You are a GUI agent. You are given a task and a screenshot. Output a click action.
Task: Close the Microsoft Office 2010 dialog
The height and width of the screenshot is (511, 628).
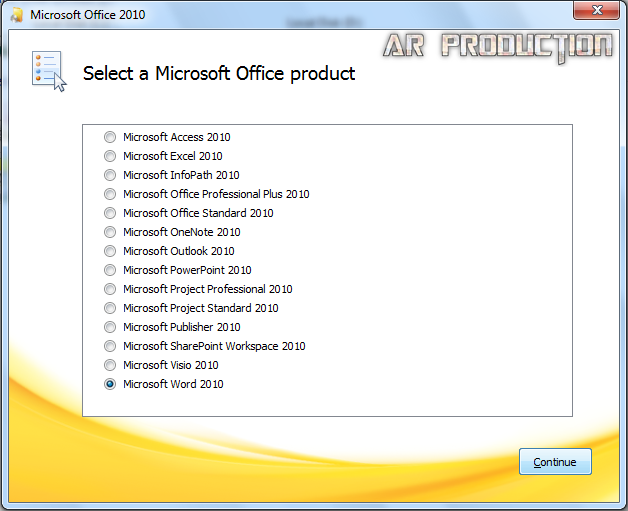click(596, 12)
